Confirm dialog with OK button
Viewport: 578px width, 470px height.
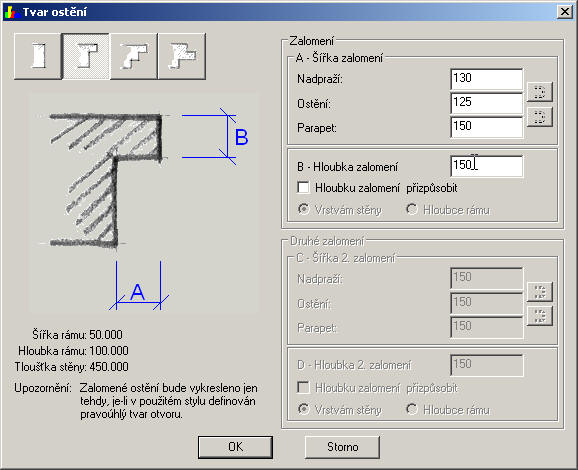236,447
